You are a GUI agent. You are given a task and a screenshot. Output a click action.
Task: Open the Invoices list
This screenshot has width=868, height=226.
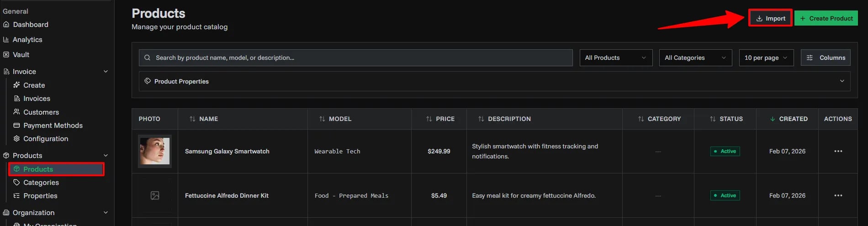coord(37,99)
